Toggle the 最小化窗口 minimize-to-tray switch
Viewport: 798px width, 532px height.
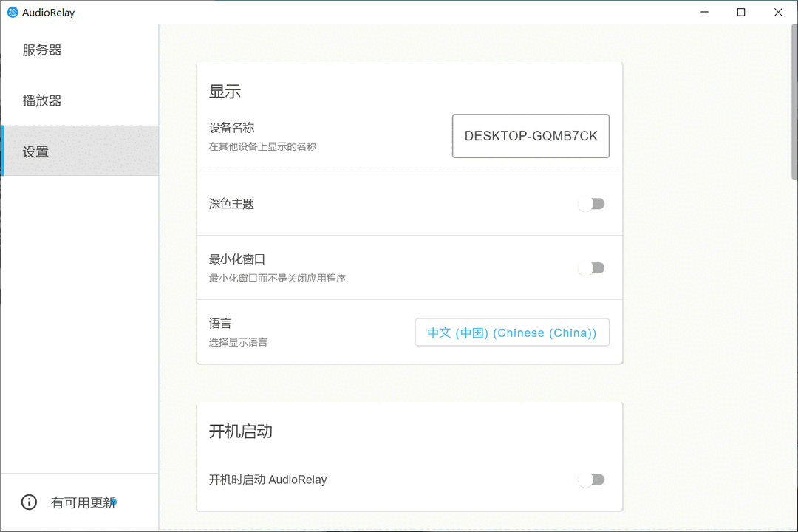tap(591, 267)
